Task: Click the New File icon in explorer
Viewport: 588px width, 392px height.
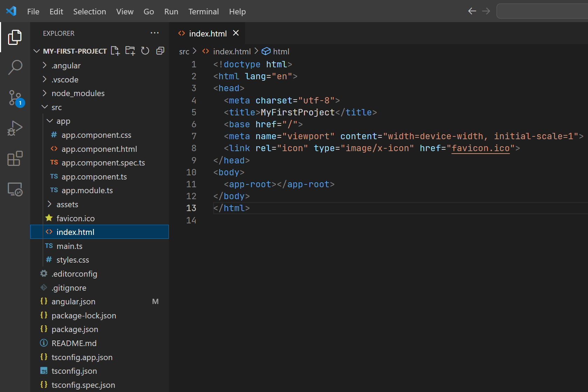Action: tap(115, 51)
